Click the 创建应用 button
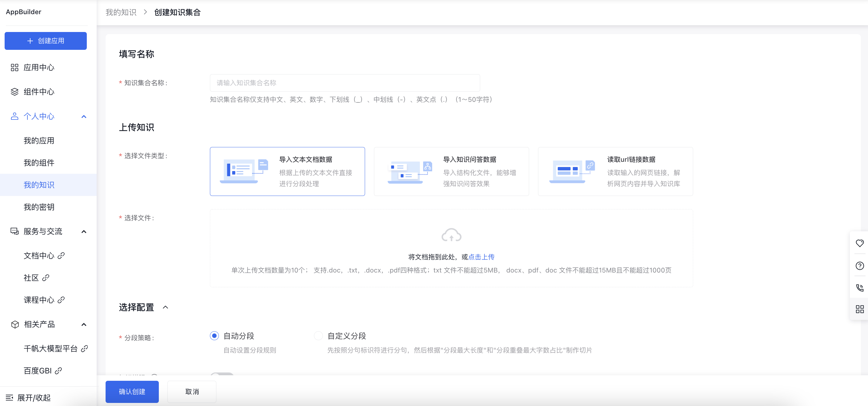868x406 pixels. (x=46, y=41)
